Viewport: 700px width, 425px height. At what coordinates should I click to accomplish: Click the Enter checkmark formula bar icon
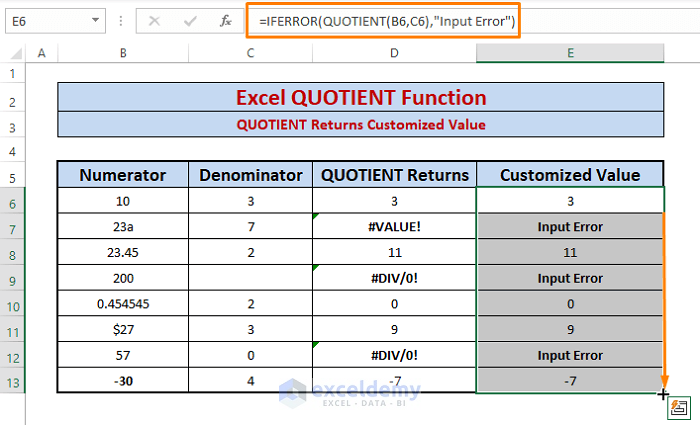click(190, 21)
